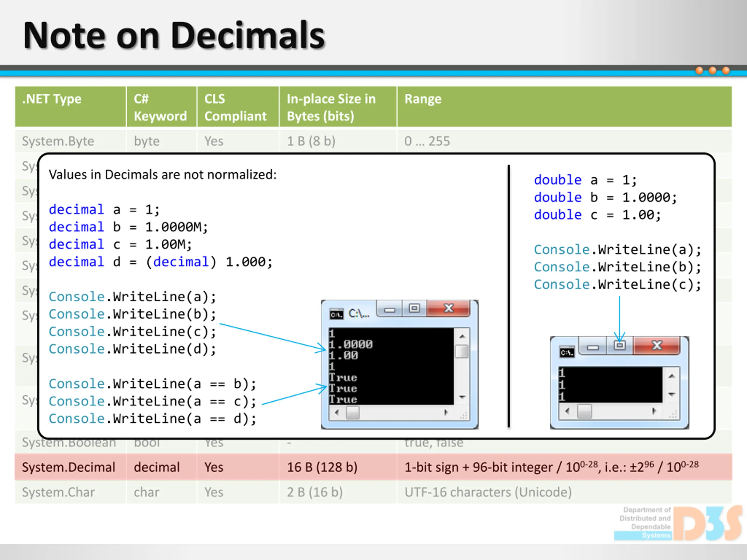Screen dimensions: 747x560
Task: Click '1.0000' output line in left console
Action: (x=350, y=344)
